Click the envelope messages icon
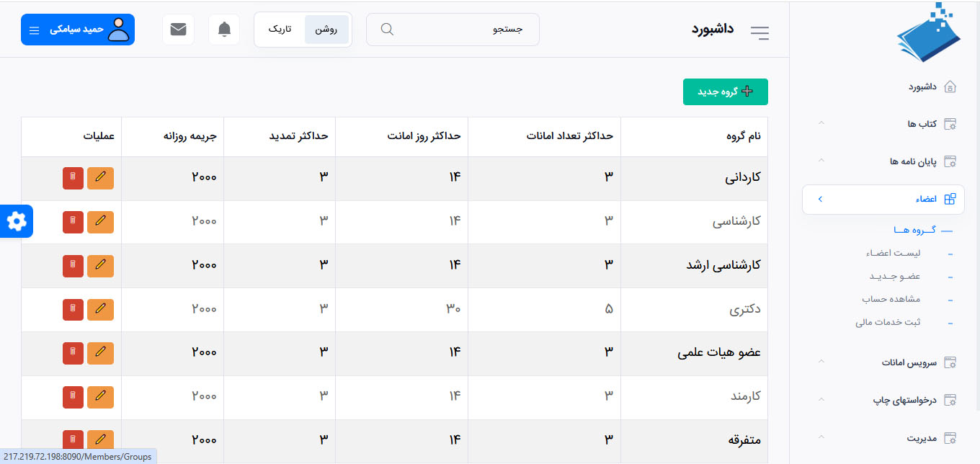The height and width of the screenshot is (464, 980). point(178,30)
